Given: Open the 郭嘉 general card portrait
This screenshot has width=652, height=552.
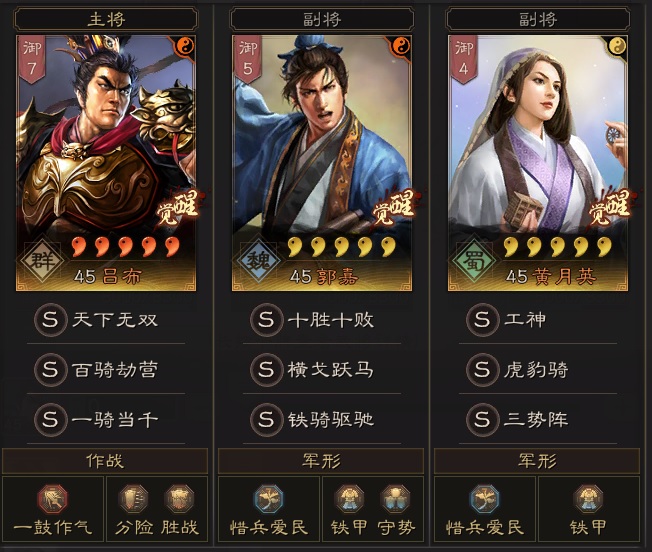Looking at the screenshot, I should [322, 163].
